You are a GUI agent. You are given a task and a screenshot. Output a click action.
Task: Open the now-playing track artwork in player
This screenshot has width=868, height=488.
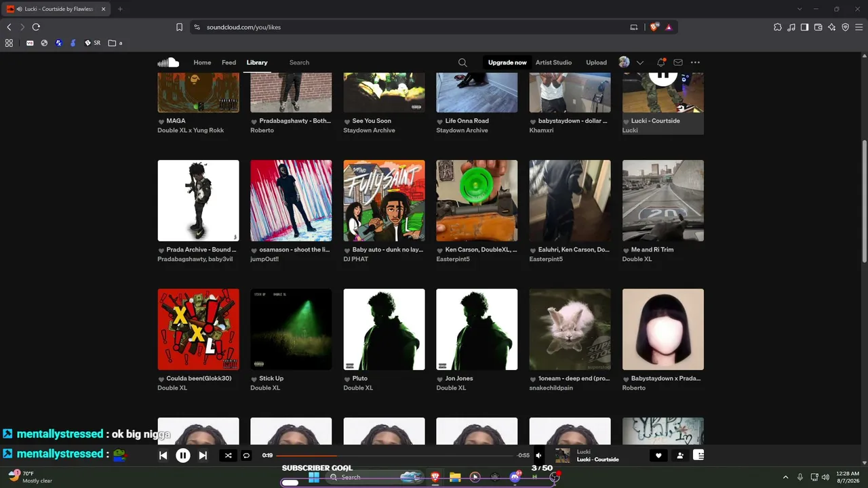562,455
